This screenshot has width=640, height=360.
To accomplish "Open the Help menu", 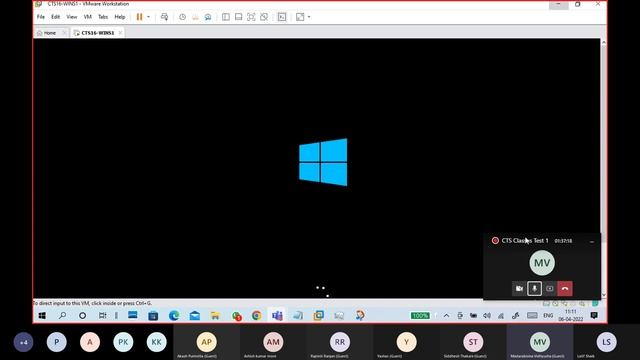I will 120,17.
